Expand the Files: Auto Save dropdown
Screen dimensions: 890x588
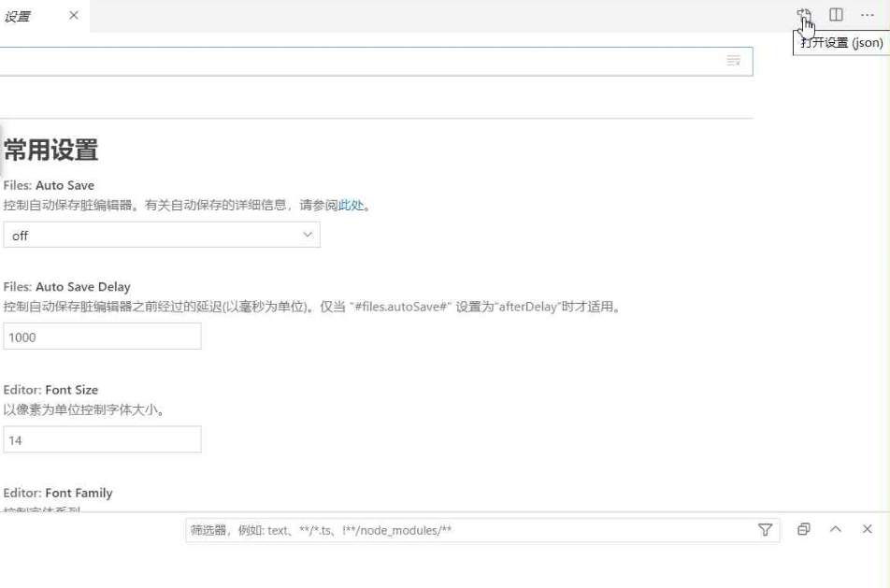309,235
